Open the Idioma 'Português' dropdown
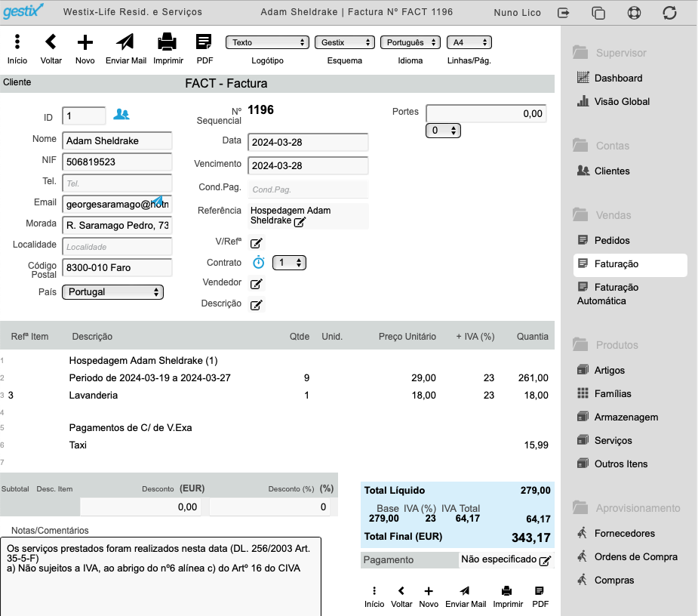This screenshot has width=698, height=616. pos(410,42)
